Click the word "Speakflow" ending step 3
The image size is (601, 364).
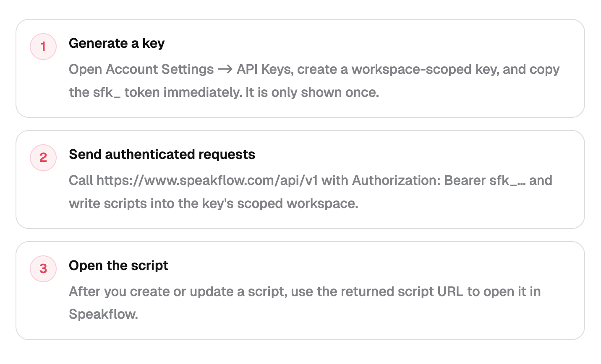[103, 314]
